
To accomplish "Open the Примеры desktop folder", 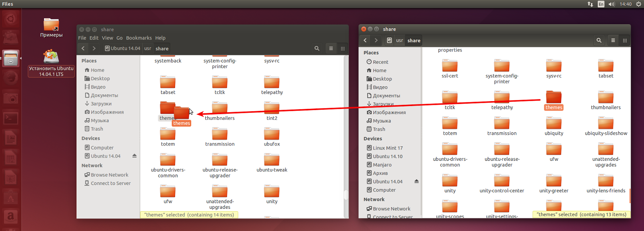I will 51,27.
